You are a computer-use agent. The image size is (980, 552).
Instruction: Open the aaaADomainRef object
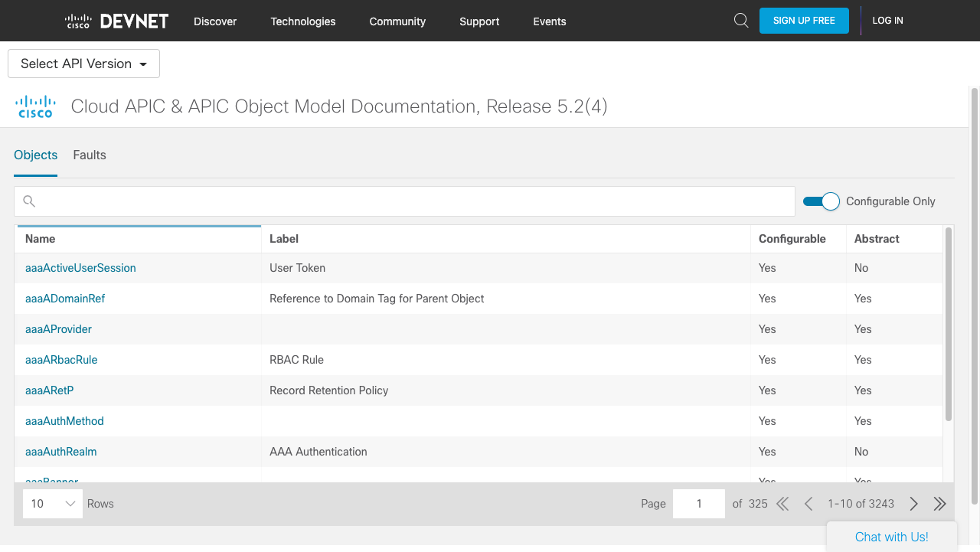pos(65,299)
